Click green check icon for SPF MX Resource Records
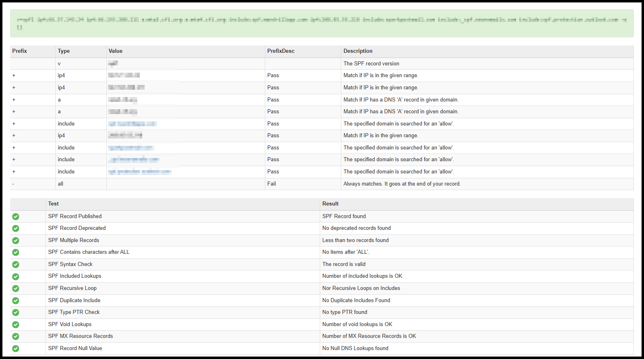This screenshot has height=359, width=644. 15,336
